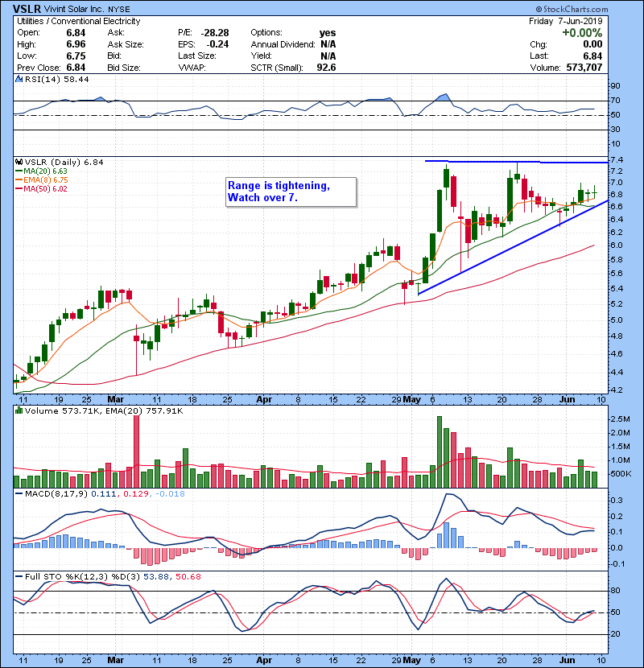
Task: Click the tallest red volume bar in March
Action: (136, 452)
